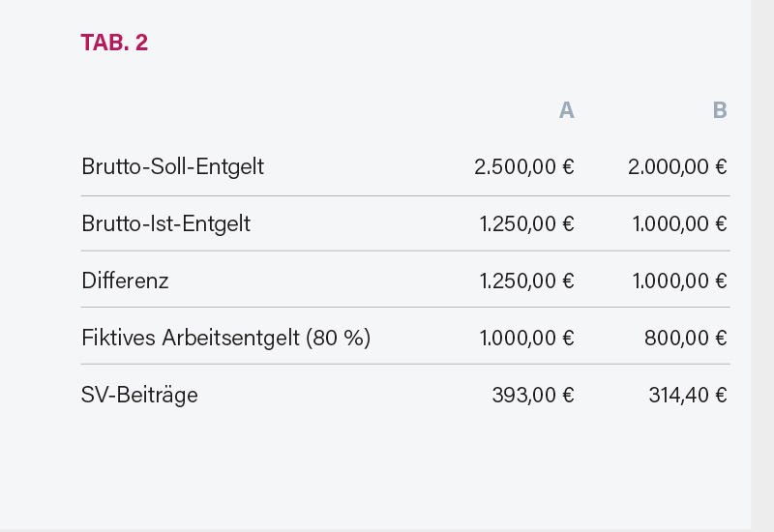Click the Brutto-Soll-Entgelt row label
Screen dimensions: 774x532
pyautogui.click(x=172, y=166)
